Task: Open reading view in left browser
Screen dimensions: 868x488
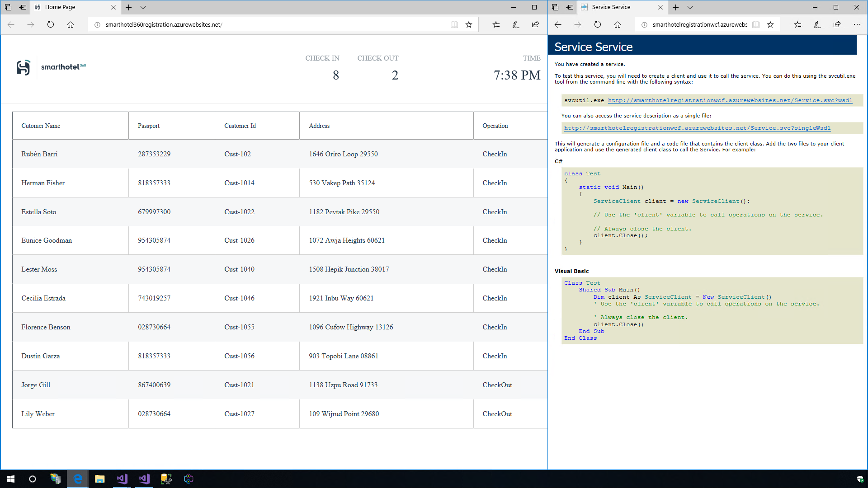Action: (454, 25)
